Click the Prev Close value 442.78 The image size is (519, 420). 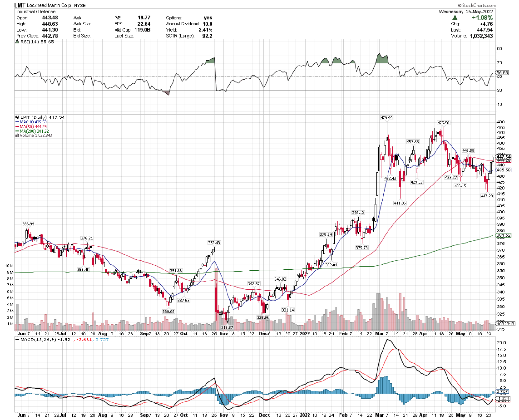click(50, 36)
